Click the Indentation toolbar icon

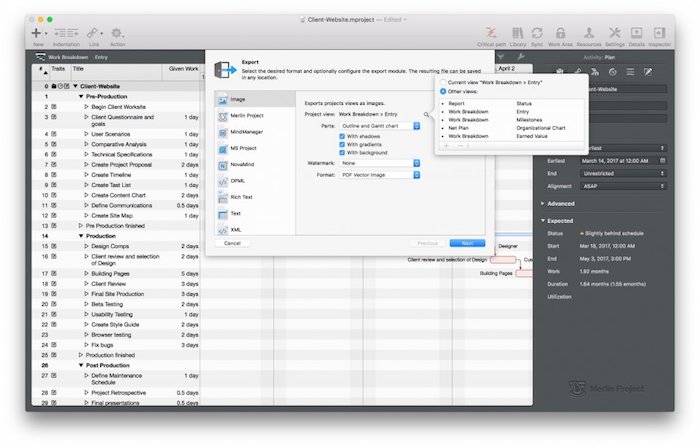66,33
